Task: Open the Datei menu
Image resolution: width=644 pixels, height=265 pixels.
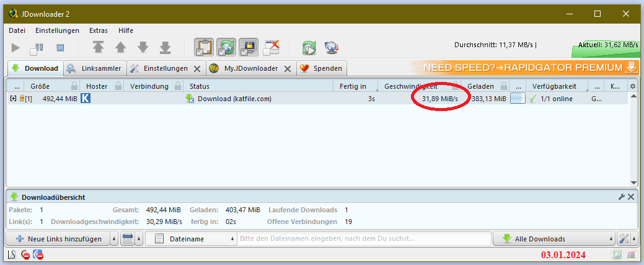Action: pyautogui.click(x=17, y=30)
